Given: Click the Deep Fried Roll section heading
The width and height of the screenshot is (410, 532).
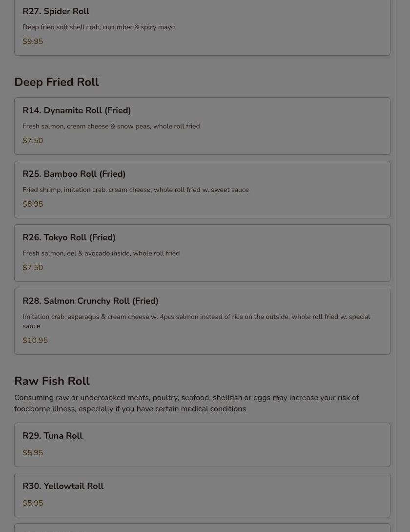Looking at the screenshot, I should pos(57,82).
